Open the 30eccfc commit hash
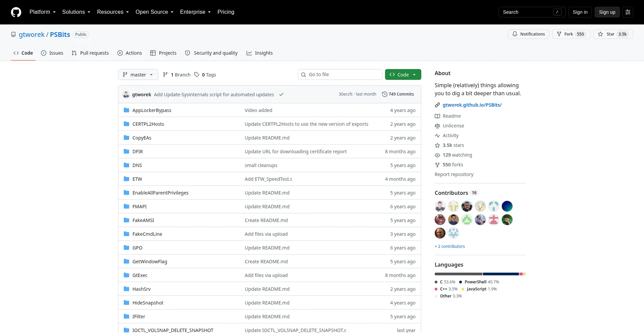The image size is (644, 333). click(x=345, y=94)
